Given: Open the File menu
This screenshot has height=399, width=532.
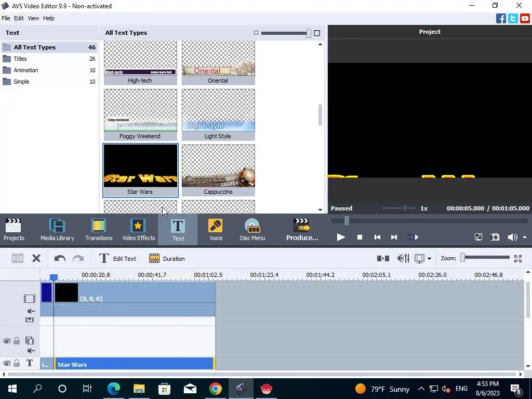Looking at the screenshot, I should pyautogui.click(x=6, y=18).
